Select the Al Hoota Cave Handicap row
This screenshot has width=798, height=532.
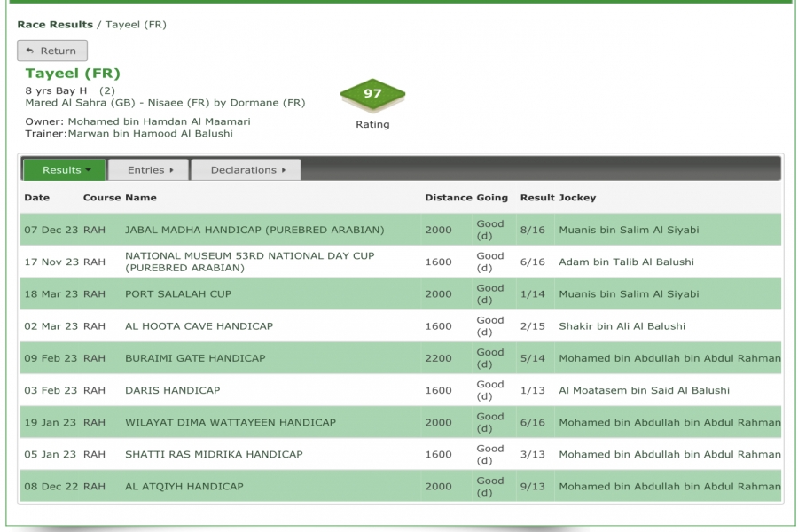199,325
